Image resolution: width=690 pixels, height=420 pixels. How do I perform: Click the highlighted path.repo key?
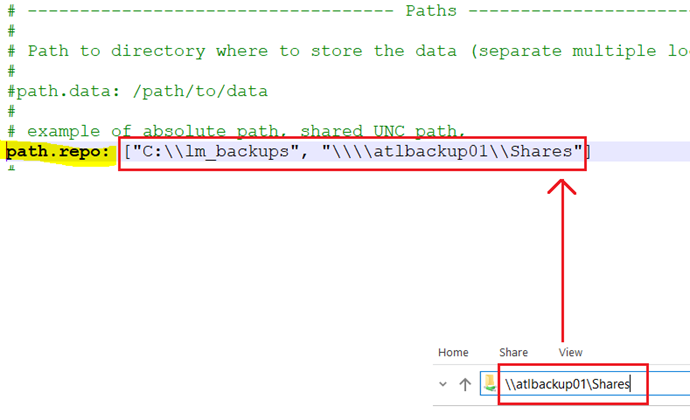(x=55, y=151)
